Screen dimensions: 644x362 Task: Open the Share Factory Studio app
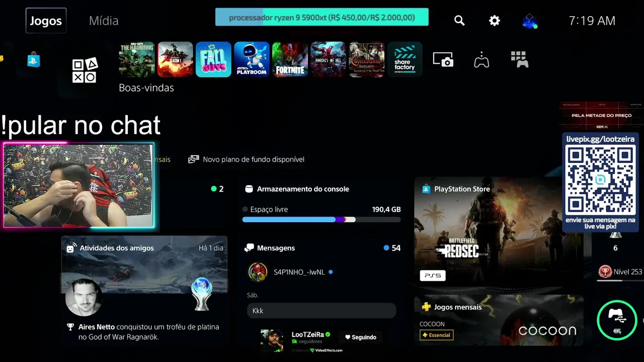pos(405,59)
